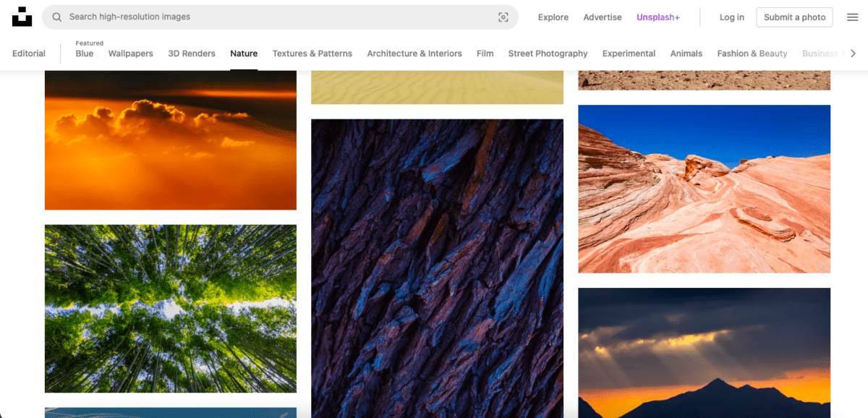The height and width of the screenshot is (418, 868).
Task: Select the Animals category
Action: (x=686, y=54)
